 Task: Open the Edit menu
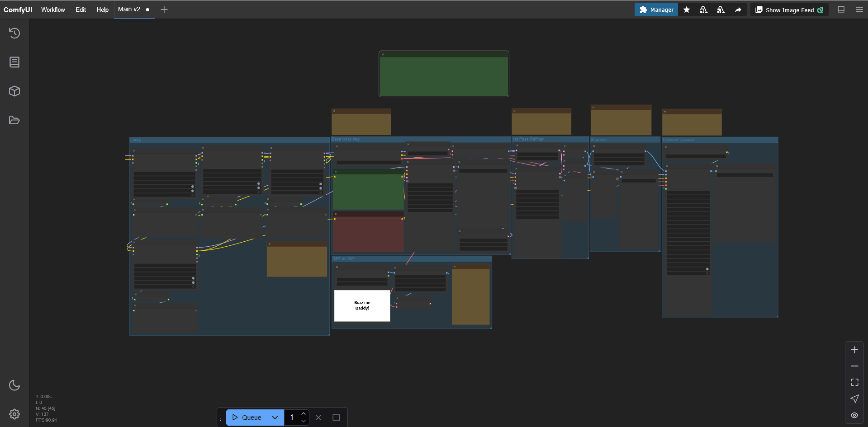tap(81, 9)
